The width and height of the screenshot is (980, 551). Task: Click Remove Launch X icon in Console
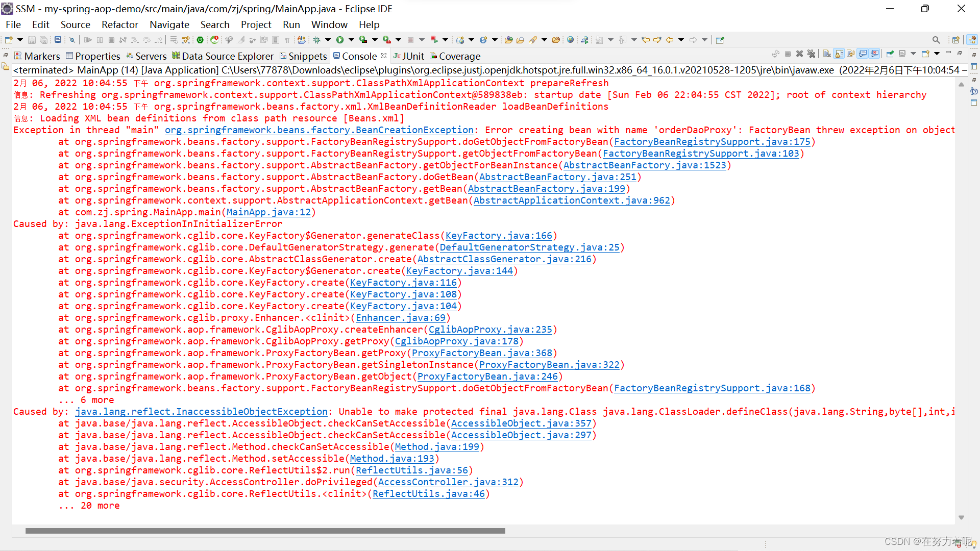click(x=799, y=54)
